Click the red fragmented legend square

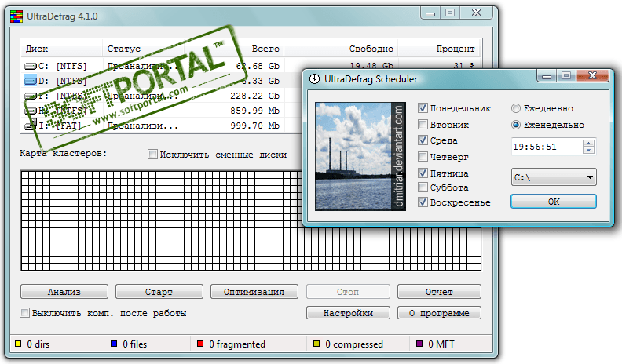[x=200, y=344]
